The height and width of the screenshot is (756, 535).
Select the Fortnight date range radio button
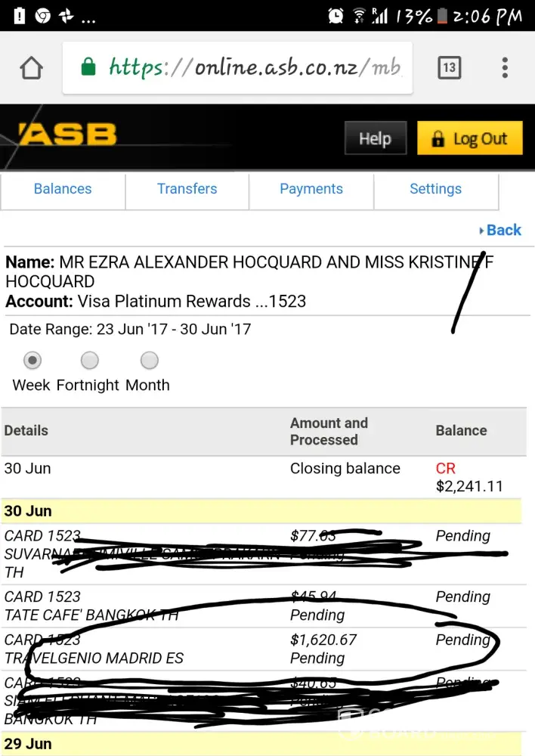click(x=90, y=360)
